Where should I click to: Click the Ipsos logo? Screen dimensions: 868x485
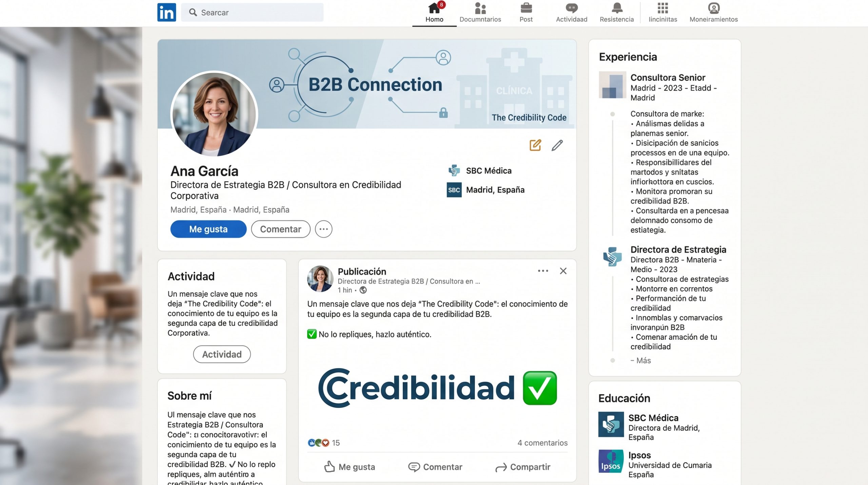[611, 461]
